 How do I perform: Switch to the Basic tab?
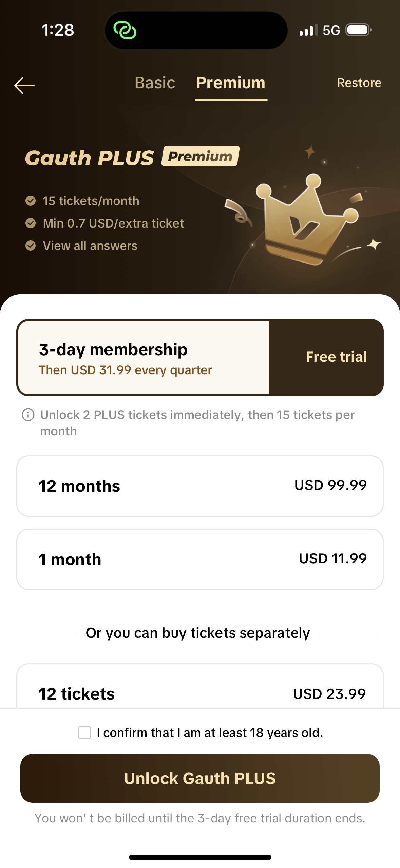[155, 83]
